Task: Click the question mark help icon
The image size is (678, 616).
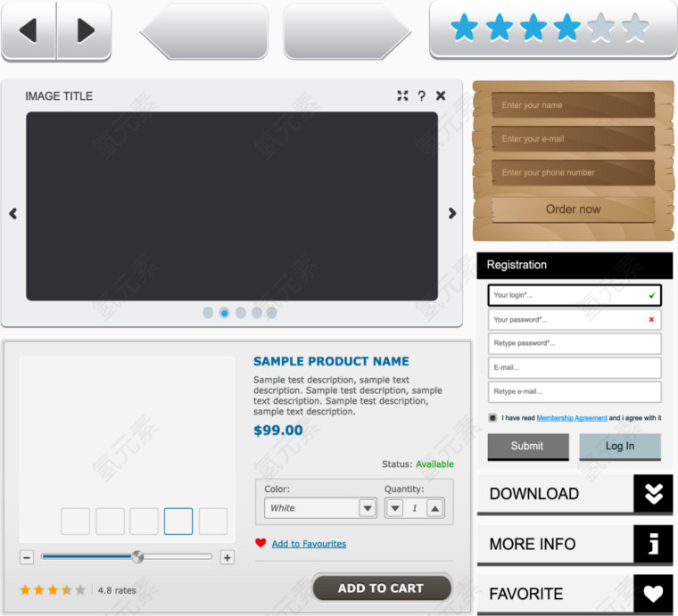Action: [x=421, y=95]
